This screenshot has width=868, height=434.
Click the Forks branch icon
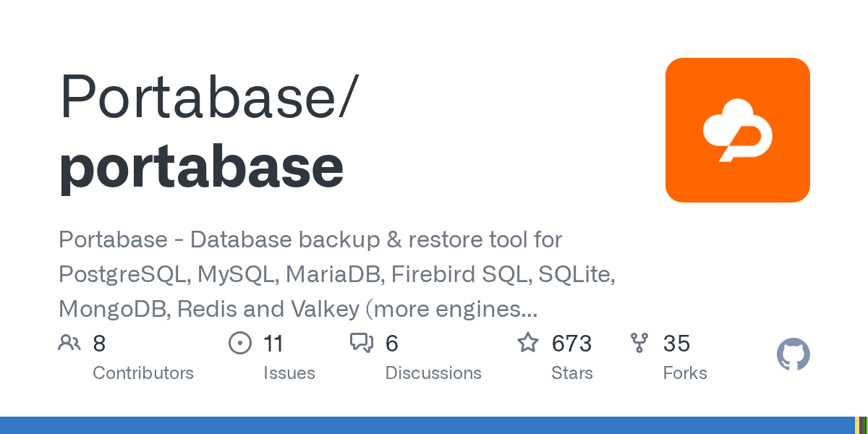coord(639,343)
